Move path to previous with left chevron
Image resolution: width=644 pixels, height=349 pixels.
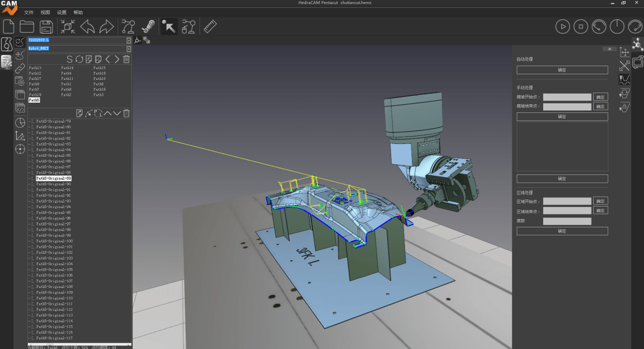pyautogui.click(x=107, y=59)
